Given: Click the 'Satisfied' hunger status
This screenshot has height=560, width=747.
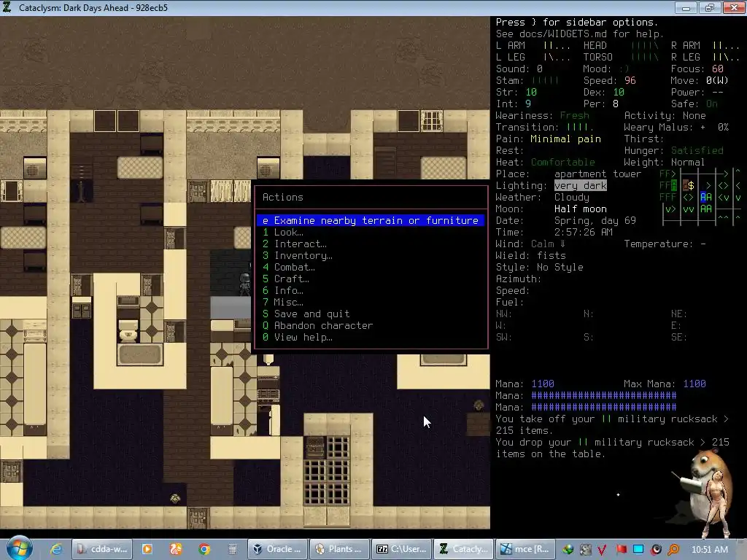Looking at the screenshot, I should click(697, 150).
